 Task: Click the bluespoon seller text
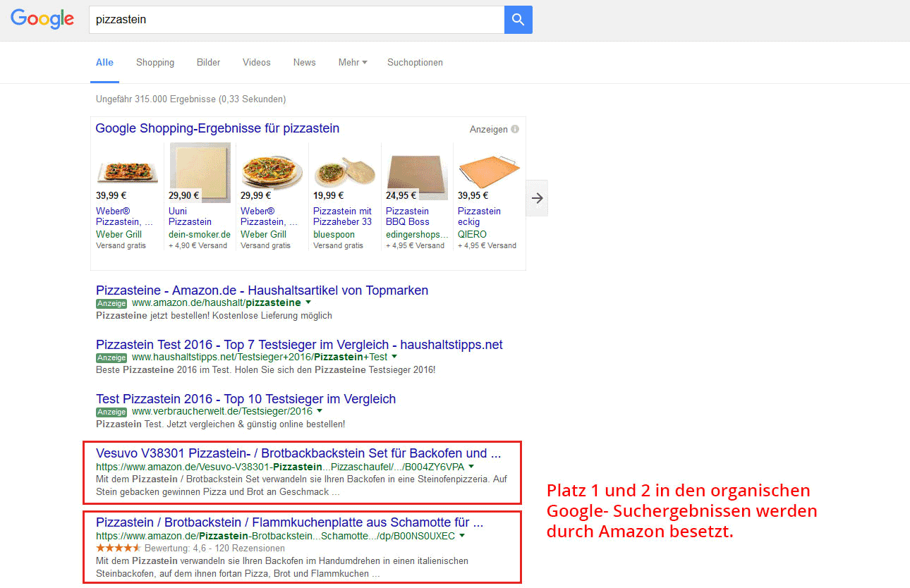[x=335, y=234]
